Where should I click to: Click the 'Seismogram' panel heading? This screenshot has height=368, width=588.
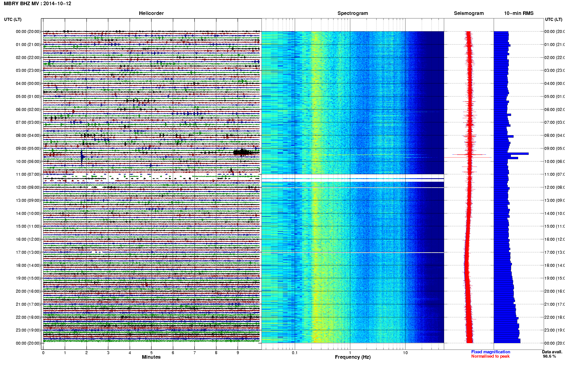(x=469, y=13)
